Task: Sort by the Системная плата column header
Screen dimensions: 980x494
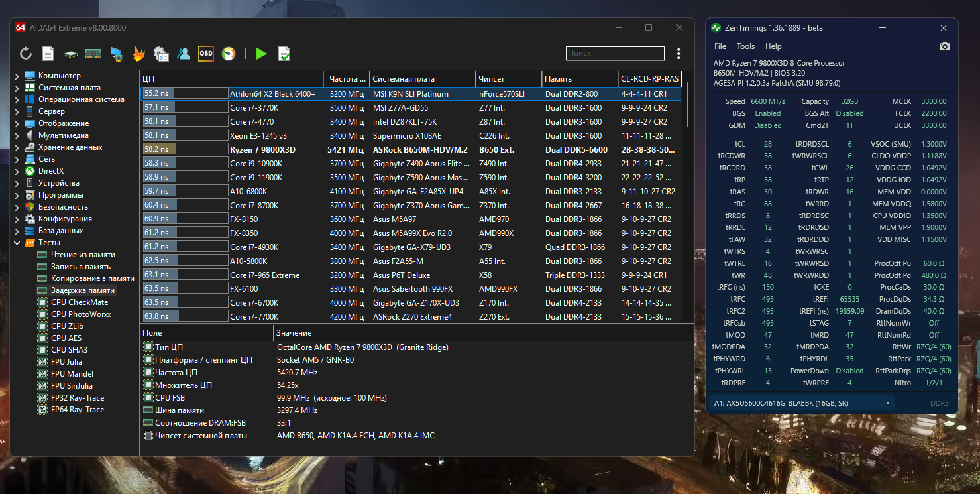Action: point(421,79)
